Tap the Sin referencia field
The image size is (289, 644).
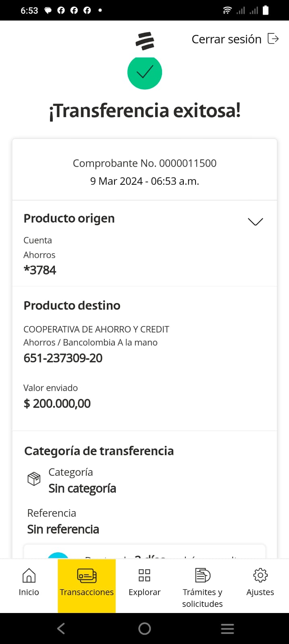click(63, 529)
